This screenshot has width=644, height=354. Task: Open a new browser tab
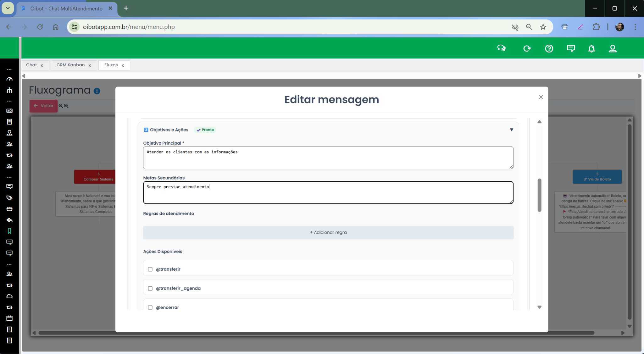(x=126, y=8)
